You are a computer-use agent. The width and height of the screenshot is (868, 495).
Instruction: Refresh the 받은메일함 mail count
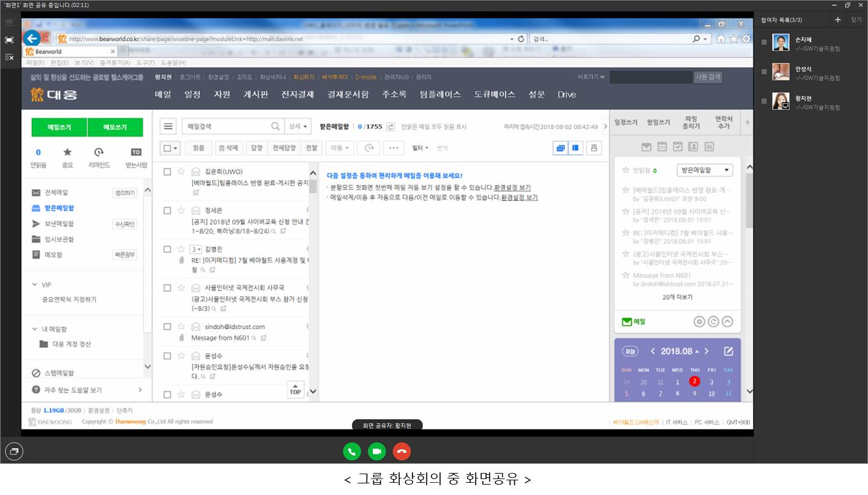tap(391, 127)
